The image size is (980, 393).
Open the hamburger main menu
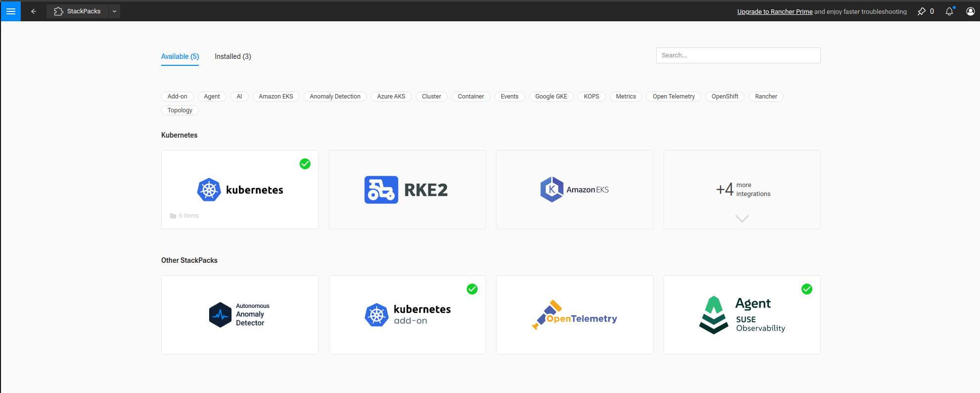pos(10,11)
